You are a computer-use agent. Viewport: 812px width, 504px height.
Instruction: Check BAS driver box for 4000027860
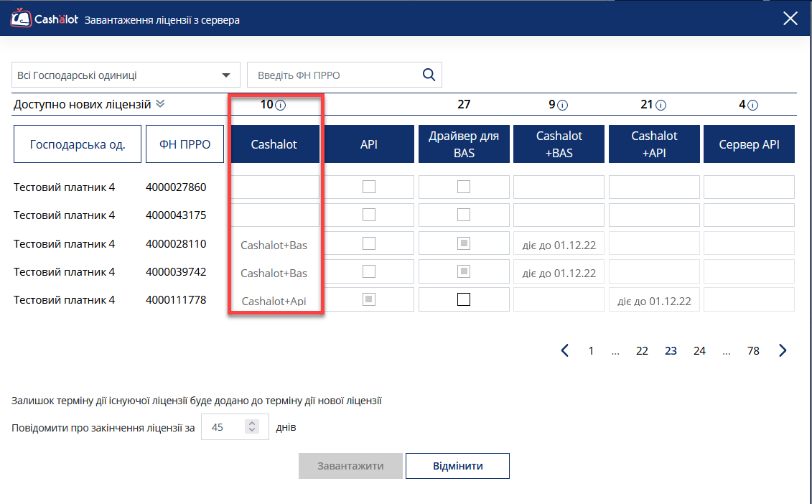click(x=464, y=187)
